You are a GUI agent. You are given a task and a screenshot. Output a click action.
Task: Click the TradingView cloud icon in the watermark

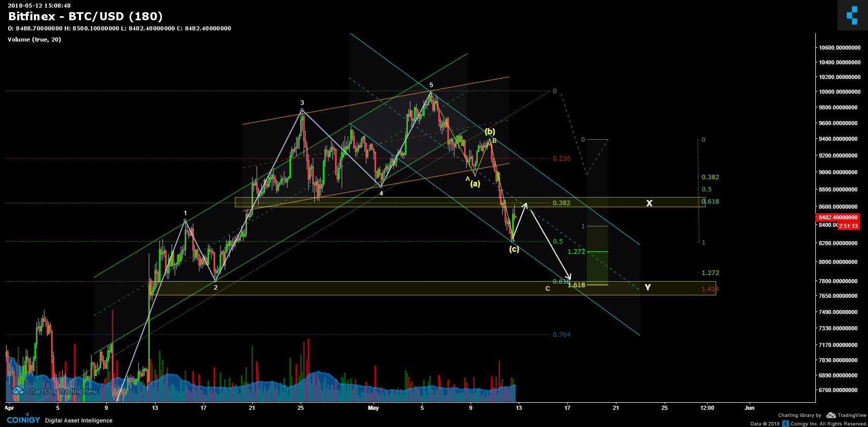pyautogui.click(x=18, y=391)
